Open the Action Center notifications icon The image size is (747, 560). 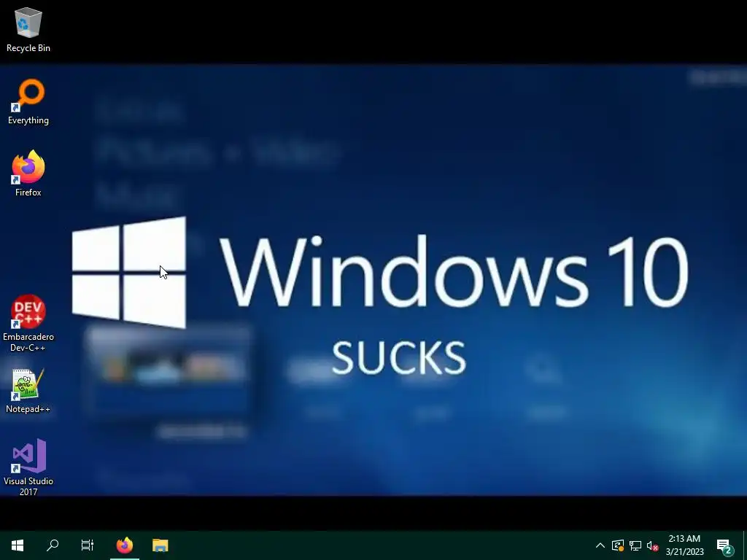click(x=725, y=545)
